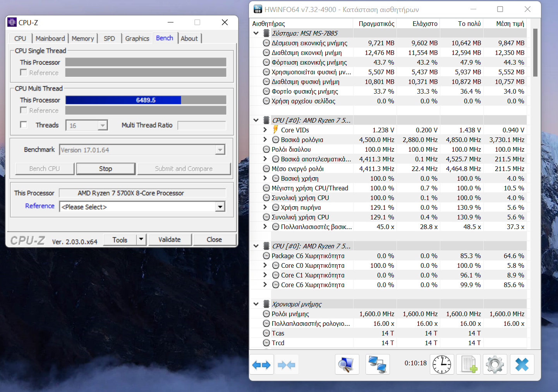Click the collapse arrows icon in HWiNFO toolbar
This screenshot has height=392, width=558.
tap(287, 365)
